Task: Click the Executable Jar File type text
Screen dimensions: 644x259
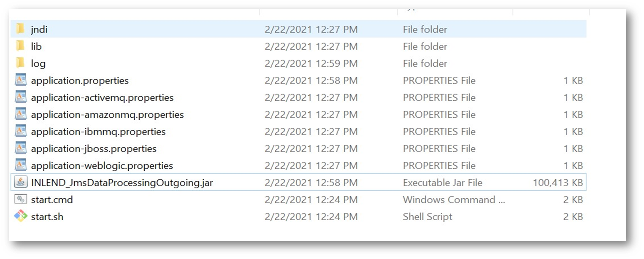Action: pos(442,183)
